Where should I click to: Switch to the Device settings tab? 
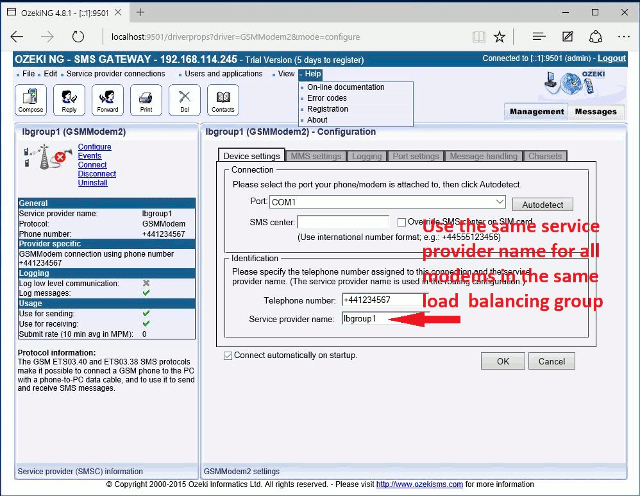tap(251, 156)
